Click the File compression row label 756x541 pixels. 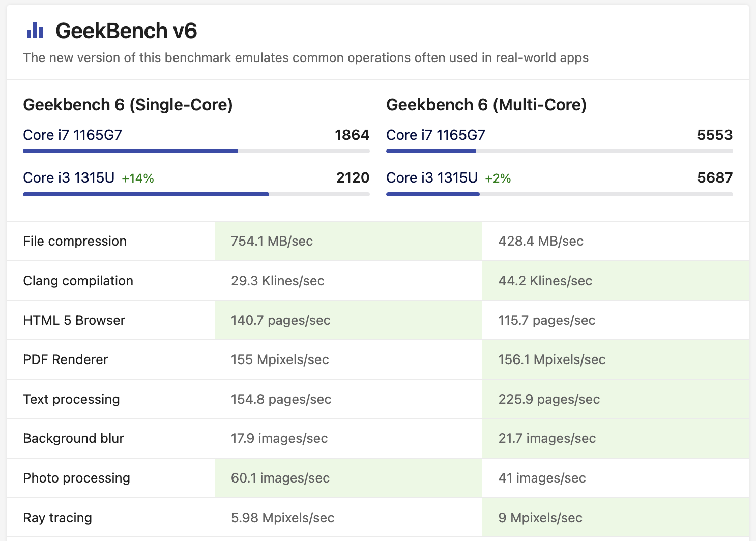pyautogui.click(x=75, y=241)
